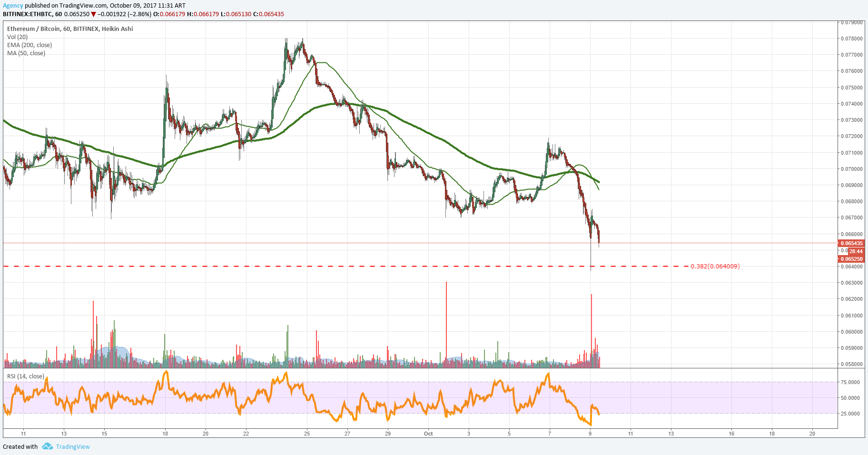Click the TradingView cloud logo icon
This screenshot has width=868, height=455.
47,446
